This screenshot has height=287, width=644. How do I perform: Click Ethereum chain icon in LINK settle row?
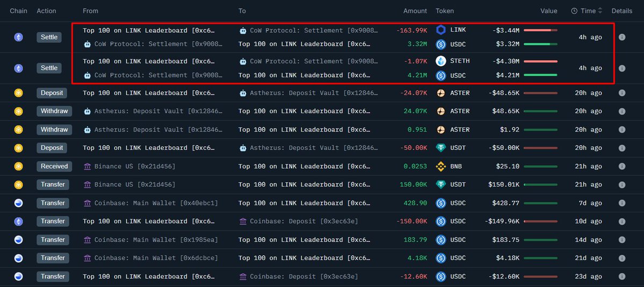point(18,37)
